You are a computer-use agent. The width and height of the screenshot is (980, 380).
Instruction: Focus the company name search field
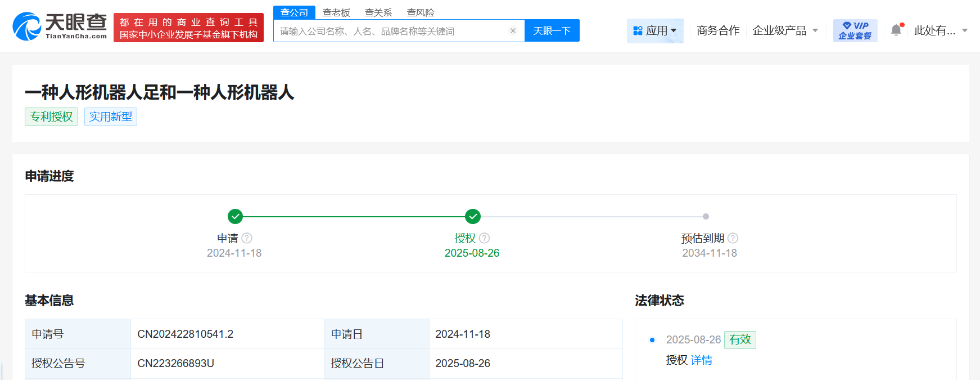(x=391, y=31)
